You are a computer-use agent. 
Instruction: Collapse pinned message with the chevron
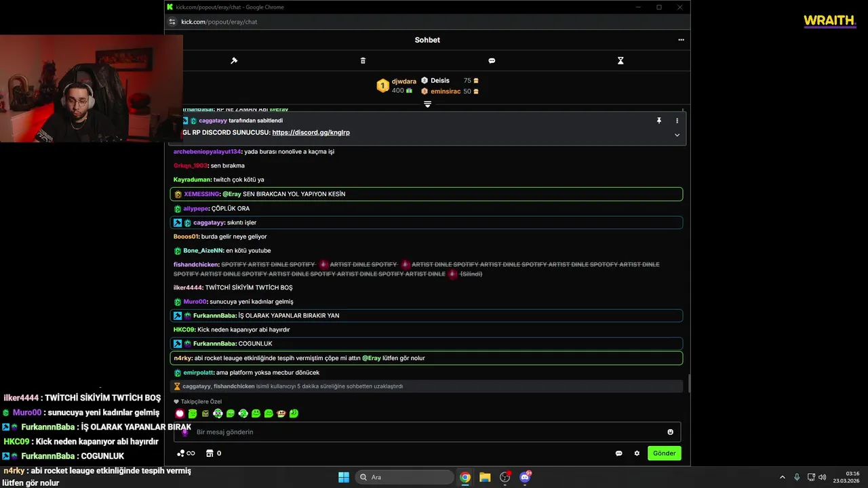pyautogui.click(x=677, y=135)
